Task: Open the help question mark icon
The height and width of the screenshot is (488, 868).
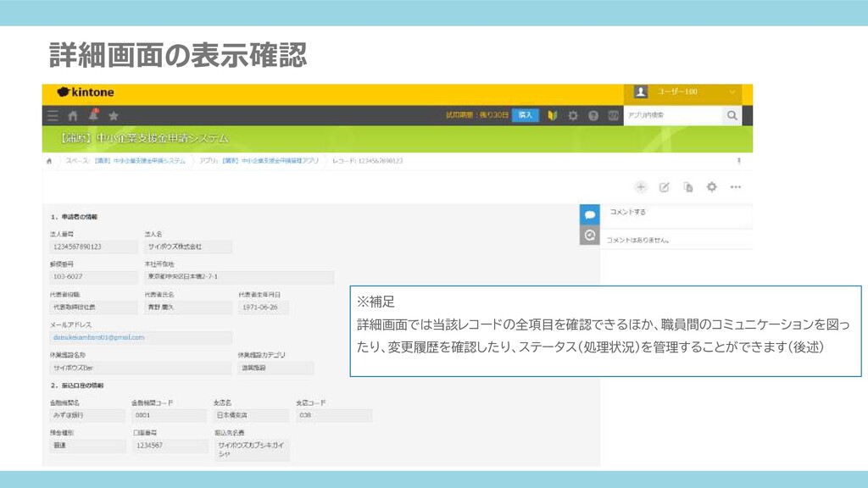Action: (593, 115)
